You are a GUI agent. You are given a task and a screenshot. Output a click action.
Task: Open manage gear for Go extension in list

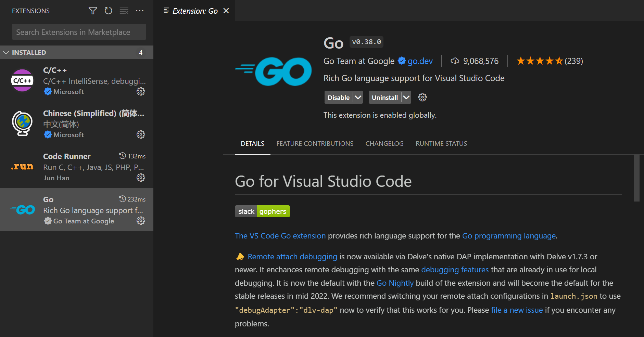pyautogui.click(x=141, y=221)
